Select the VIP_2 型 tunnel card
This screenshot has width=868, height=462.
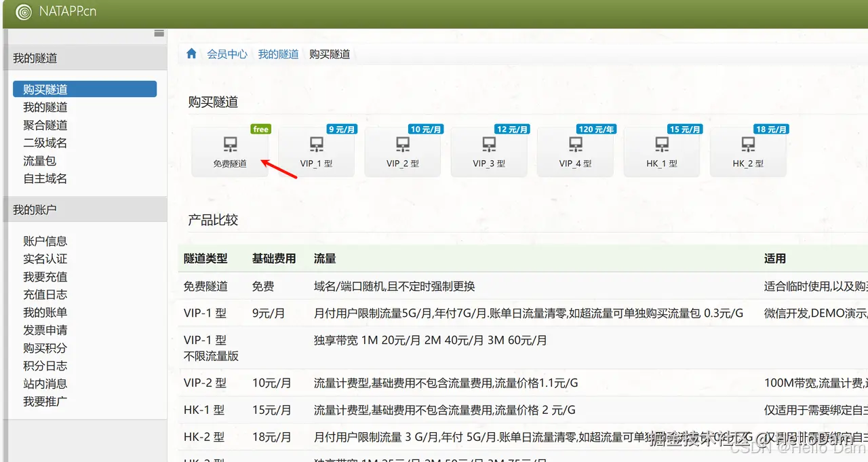(x=403, y=152)
